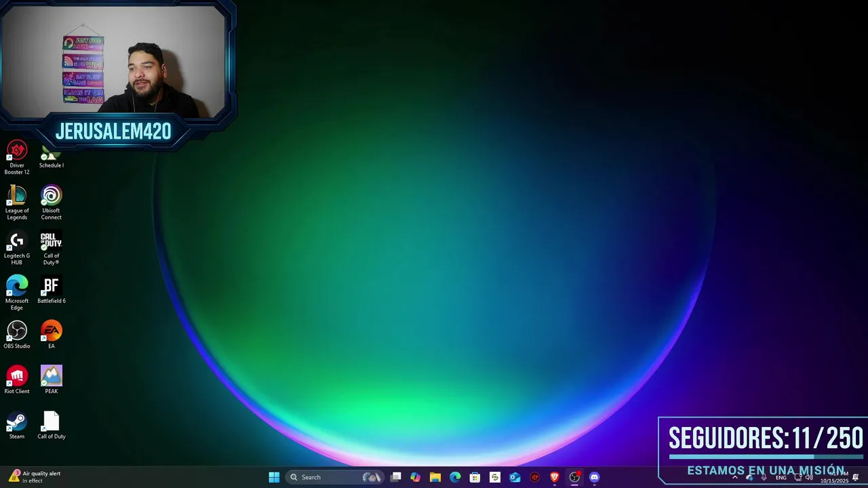Open the Ubisoft Connect desktop icon
The width and height of the screenshot is (868, 488).
[51, 203]
